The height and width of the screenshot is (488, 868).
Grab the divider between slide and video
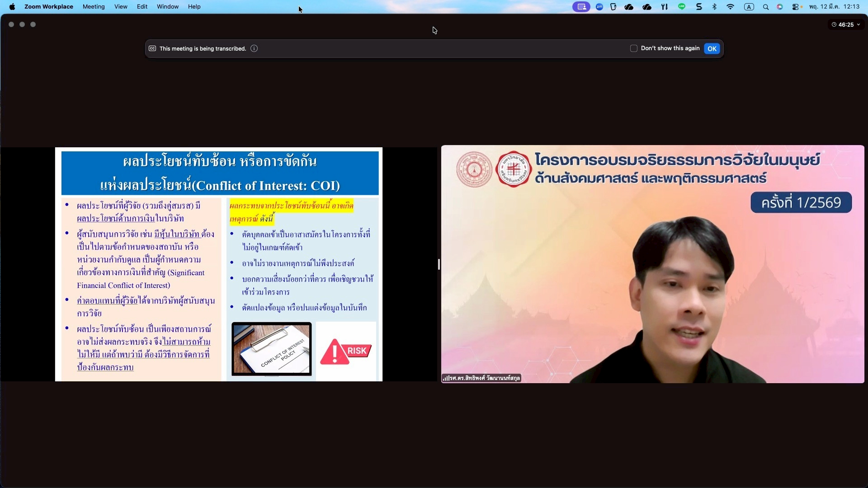pos(439,264)
